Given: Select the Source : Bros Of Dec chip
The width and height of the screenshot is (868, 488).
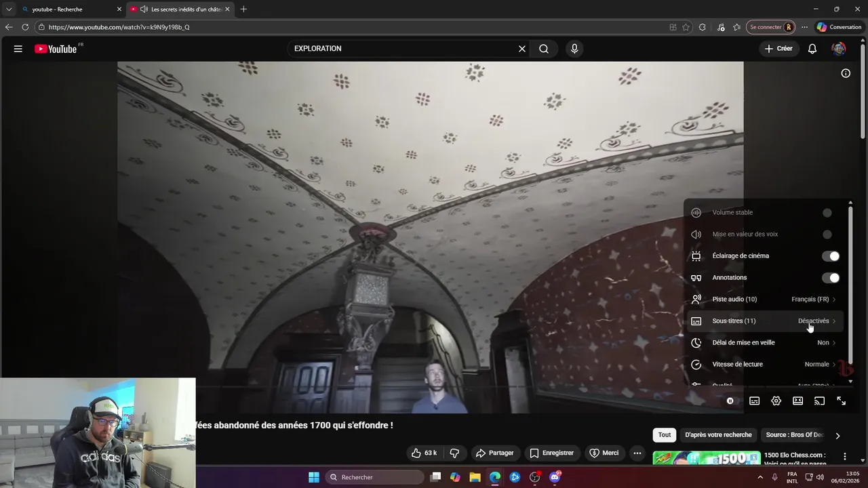Looking at the screenshot, I should pyautogui.click(x=794, y=435).
